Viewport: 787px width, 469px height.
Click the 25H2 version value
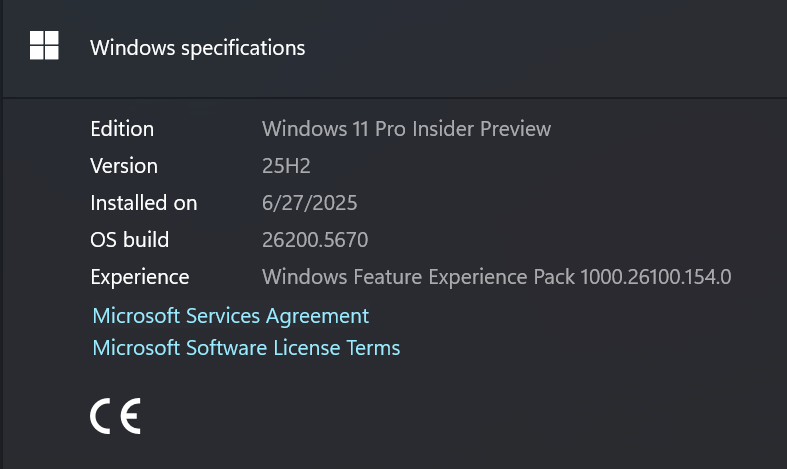click(x=286, y=166)
